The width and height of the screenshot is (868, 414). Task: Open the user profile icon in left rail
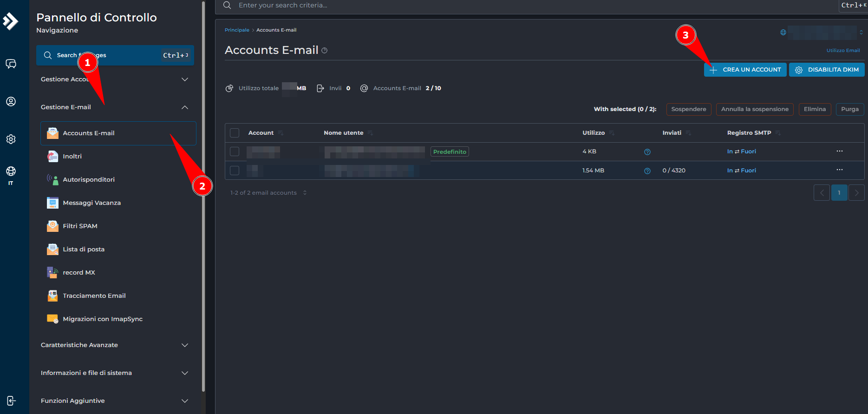click(x=11, y=101)
